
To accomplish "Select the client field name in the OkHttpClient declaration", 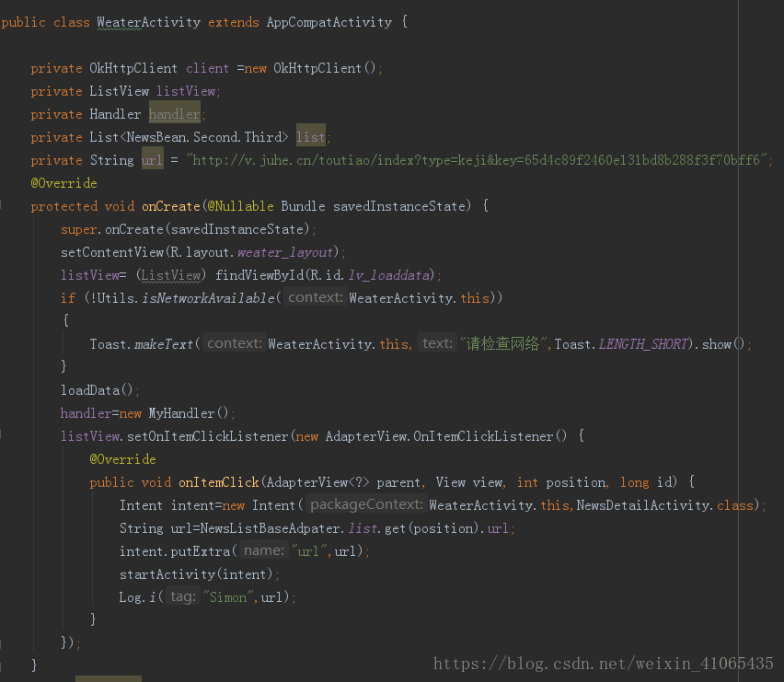I will (x=207, y=68).
